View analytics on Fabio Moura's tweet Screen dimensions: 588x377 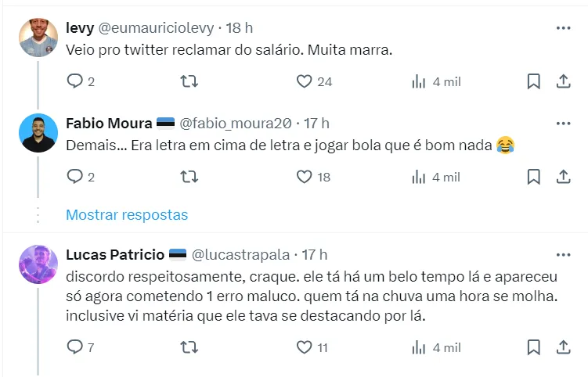(418, 178)
